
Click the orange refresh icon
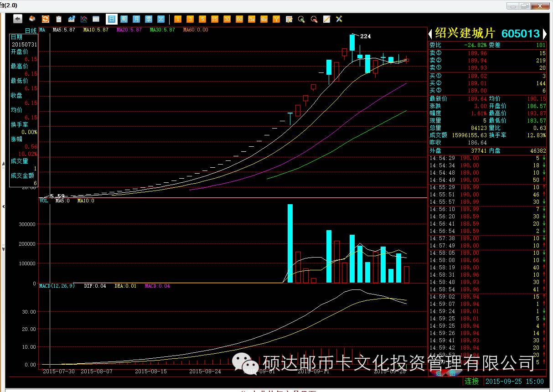pyautogui.click(x=45, y=19)
